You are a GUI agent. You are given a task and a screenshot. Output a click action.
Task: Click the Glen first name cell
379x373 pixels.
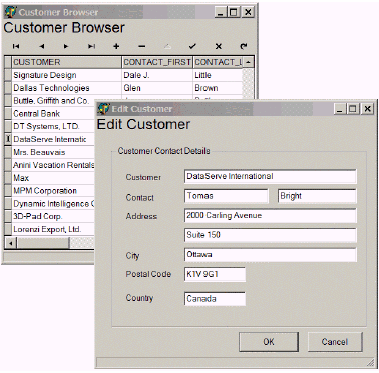157,88
